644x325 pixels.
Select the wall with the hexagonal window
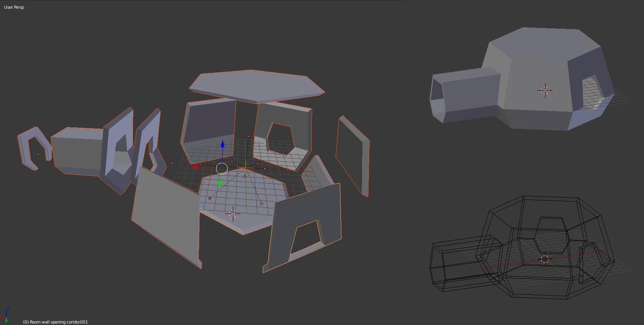click(x=283, y=136)
